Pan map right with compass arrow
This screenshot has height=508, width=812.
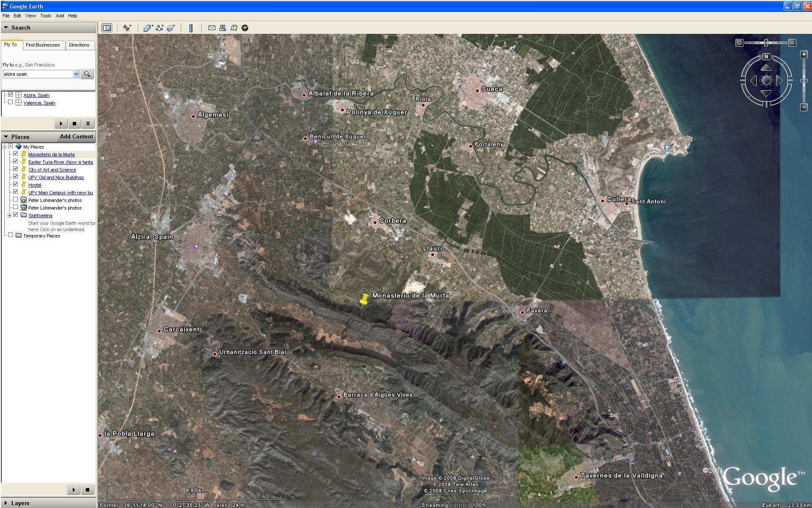779,80
